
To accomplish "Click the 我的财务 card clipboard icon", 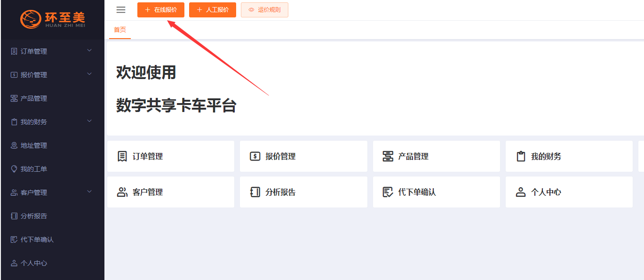I will coord(521,156).
